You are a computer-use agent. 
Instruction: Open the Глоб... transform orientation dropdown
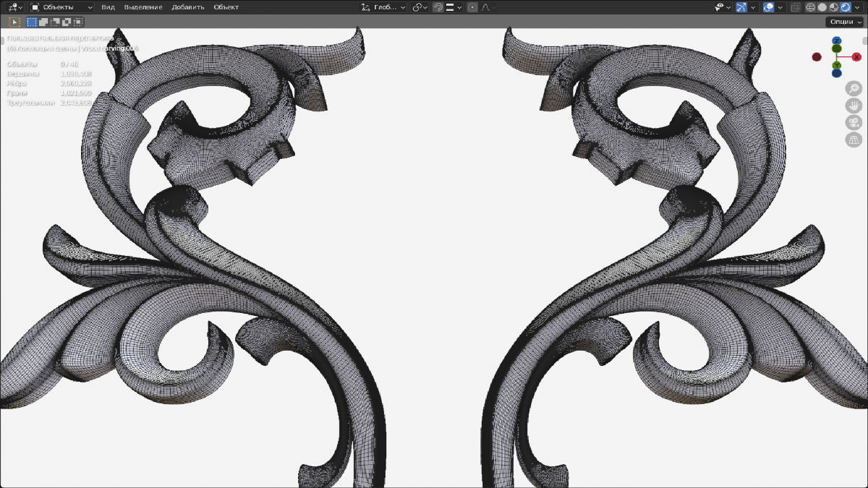(x=383, y=7)
